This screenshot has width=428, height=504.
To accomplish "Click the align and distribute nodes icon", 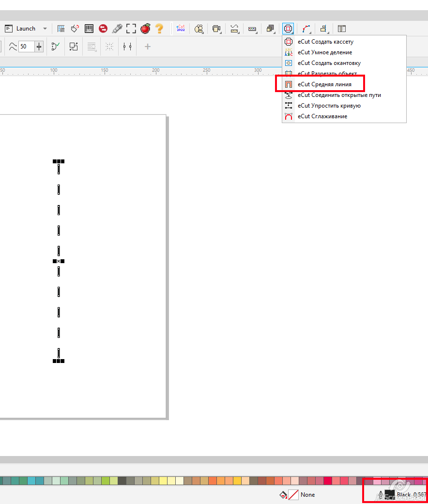I will coord(127,47).
